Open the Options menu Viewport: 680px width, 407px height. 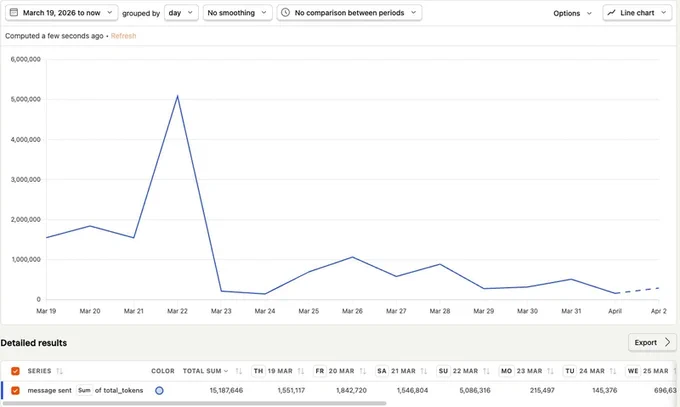(x=572, y=13)
